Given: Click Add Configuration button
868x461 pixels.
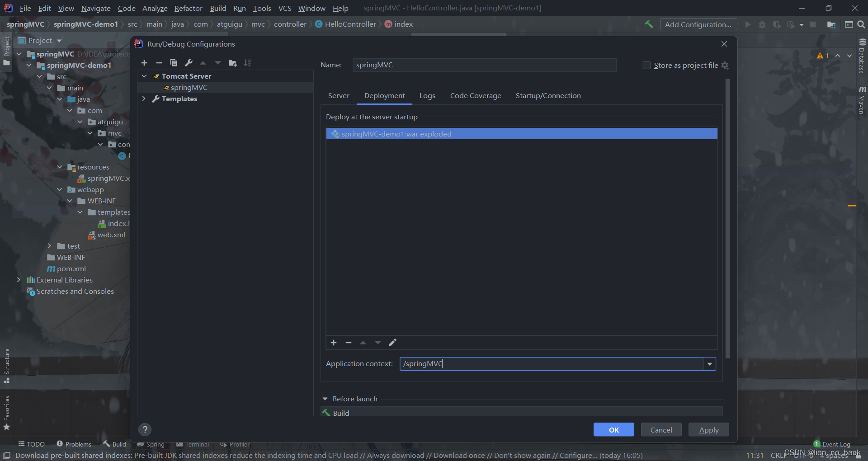Looking at the screenshot, I should tap(698, 24).
